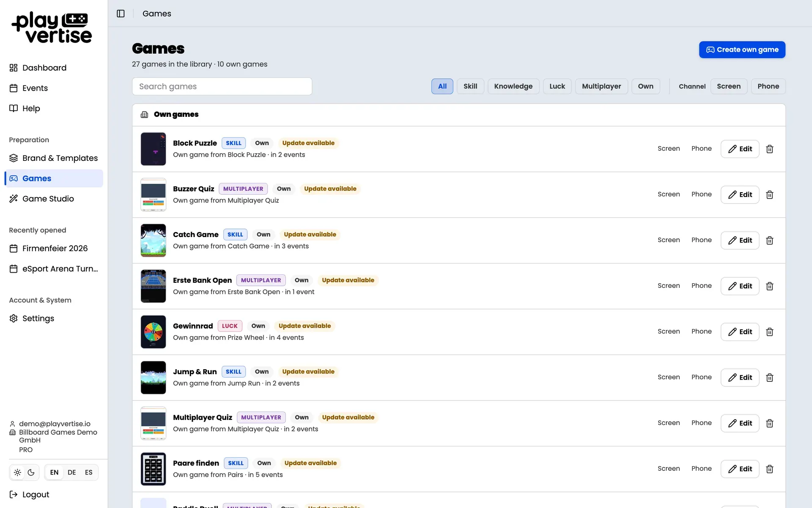812x508 pixels.
Task: Delete the Buzzer Quiz game
Action: (770, 195)
